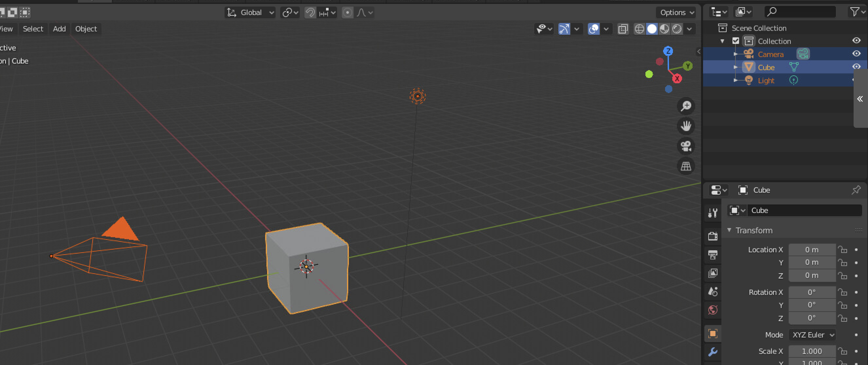The image size is (868, 365).
Task: Switch to wireframe viewport shading
Action: click(639, 29)
